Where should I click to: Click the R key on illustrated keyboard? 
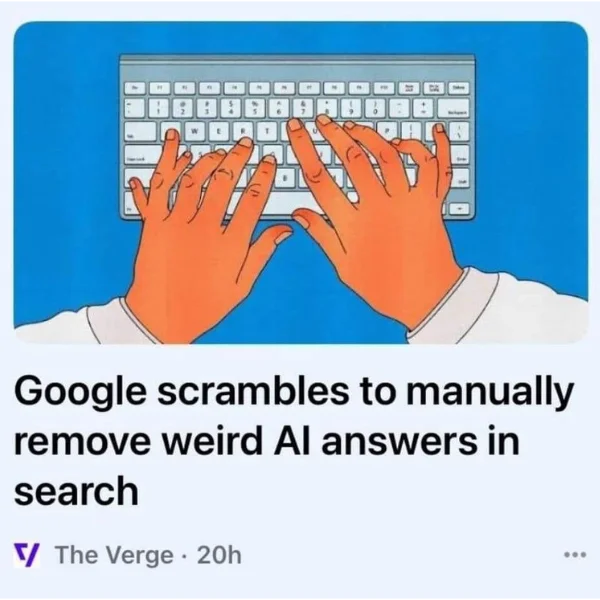point(243,131)
